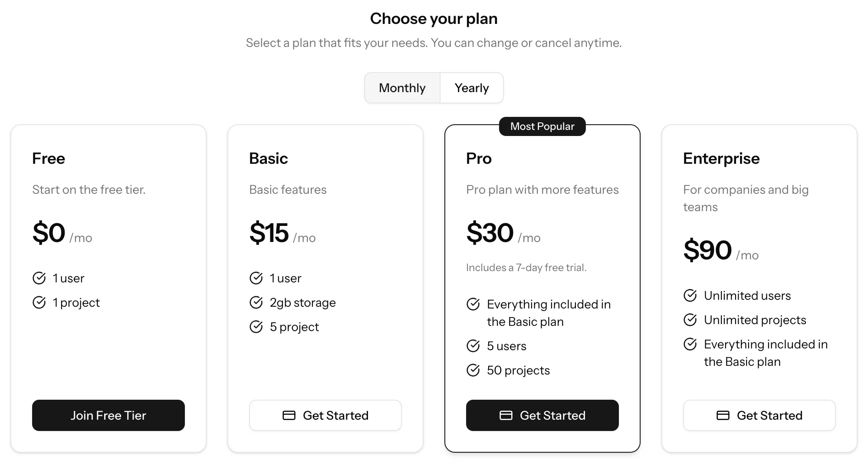Click the Enterprise plan heading
The height and width of the screenshot is (464, 868).
pyautogui.click(x=721, y=158)
